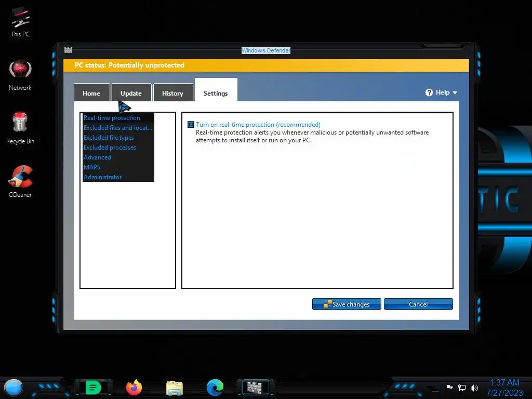Launch Microsoft Edge from the taskbar
This screenshot has height=399, width=532.
tap(215, 388)
